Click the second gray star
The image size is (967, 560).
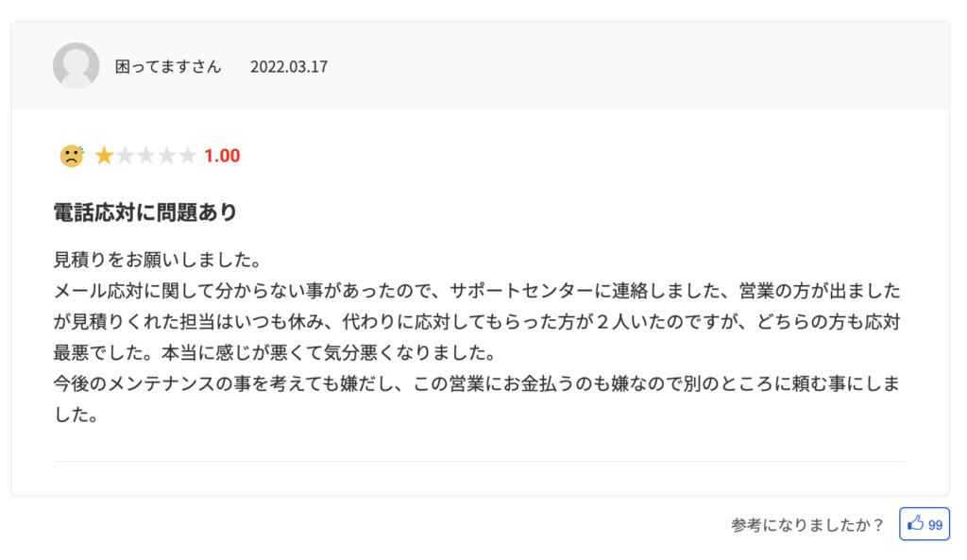tap(126, 156)
